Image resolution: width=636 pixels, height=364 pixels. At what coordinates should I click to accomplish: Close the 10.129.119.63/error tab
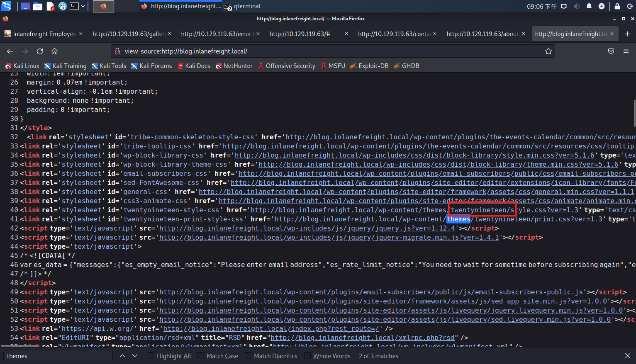tap(258, 34)
